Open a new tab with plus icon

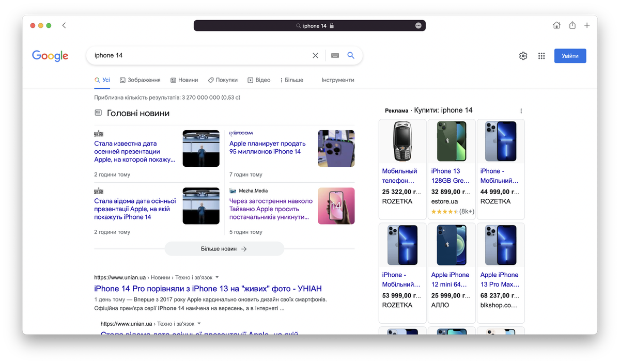pos(587,25)
